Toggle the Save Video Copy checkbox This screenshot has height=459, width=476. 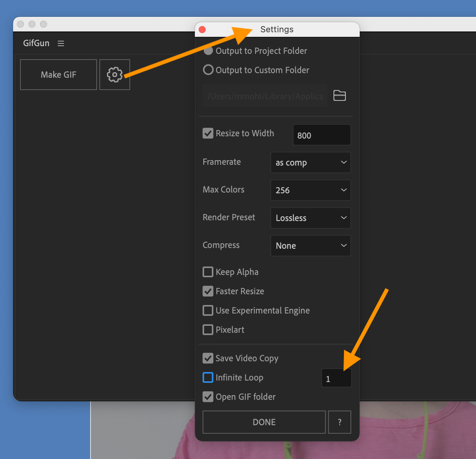[x=208, y=358]
